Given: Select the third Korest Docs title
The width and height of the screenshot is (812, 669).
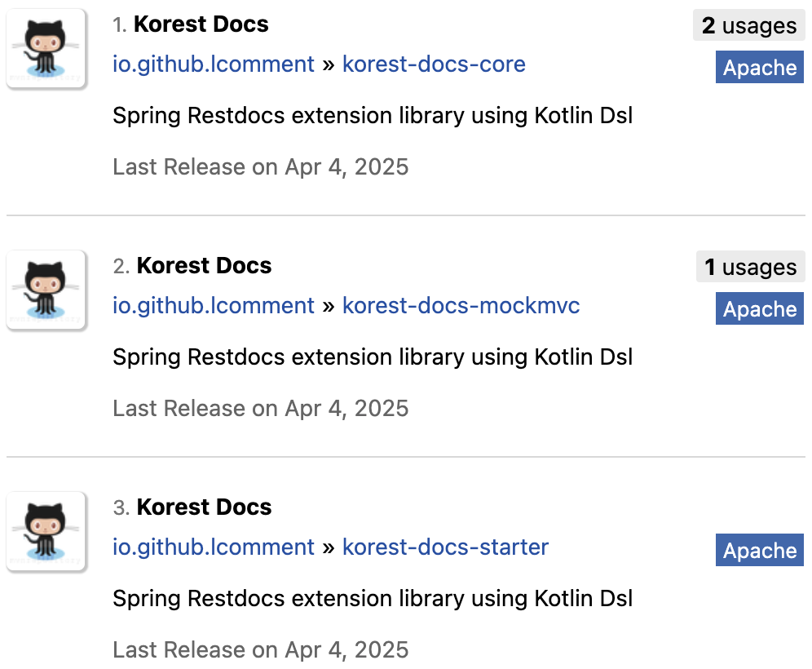Looking at the screenshot, I should (204, 507).
